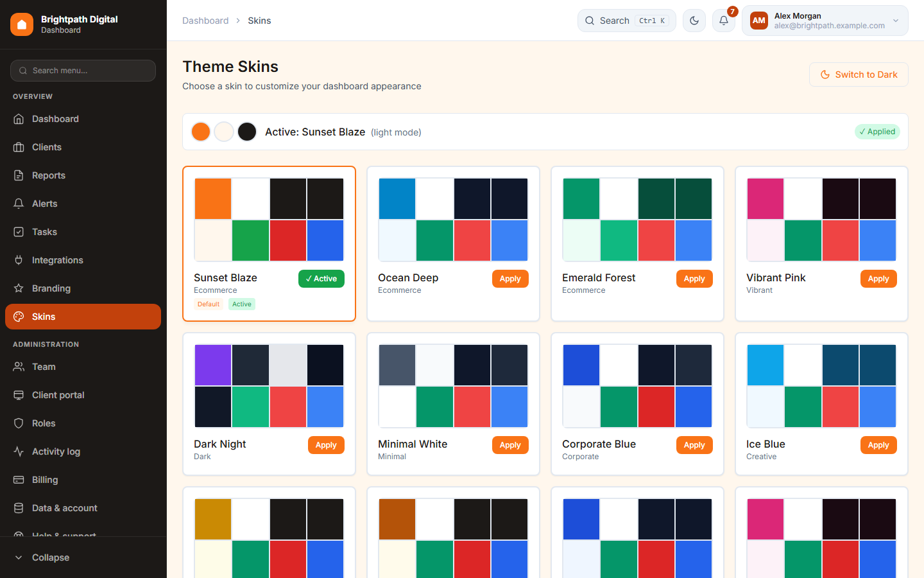
Task: Focus the Search menu input field
Action: [83, 71]
